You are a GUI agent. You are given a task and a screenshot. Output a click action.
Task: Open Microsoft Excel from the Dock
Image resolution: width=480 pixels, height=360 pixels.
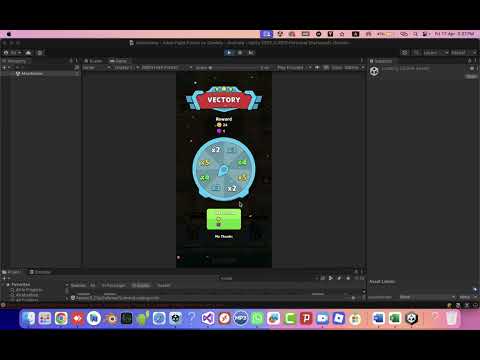[x=395, y=318]
